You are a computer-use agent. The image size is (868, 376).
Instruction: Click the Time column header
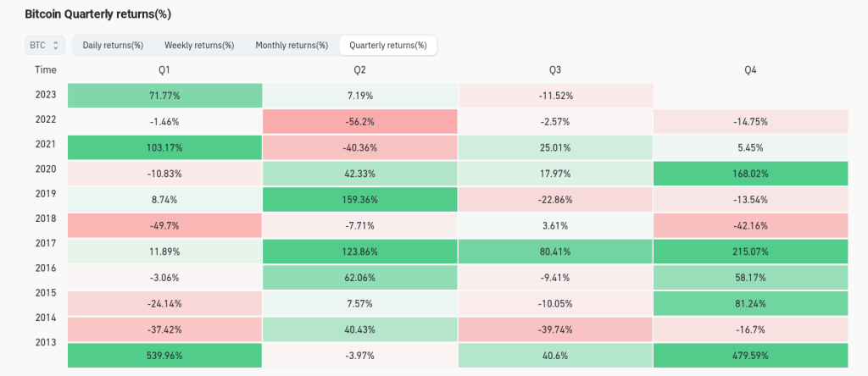[x=46, y=69]
